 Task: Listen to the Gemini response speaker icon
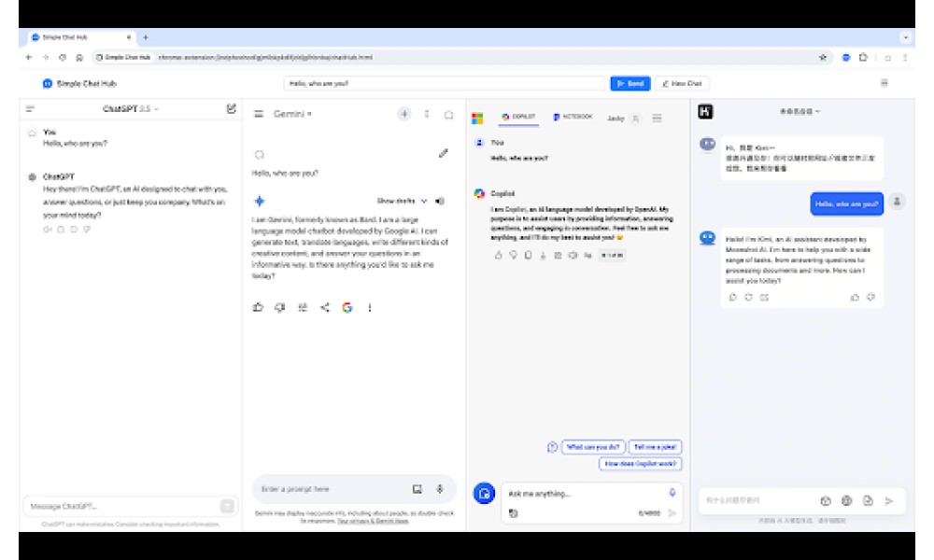440,202
